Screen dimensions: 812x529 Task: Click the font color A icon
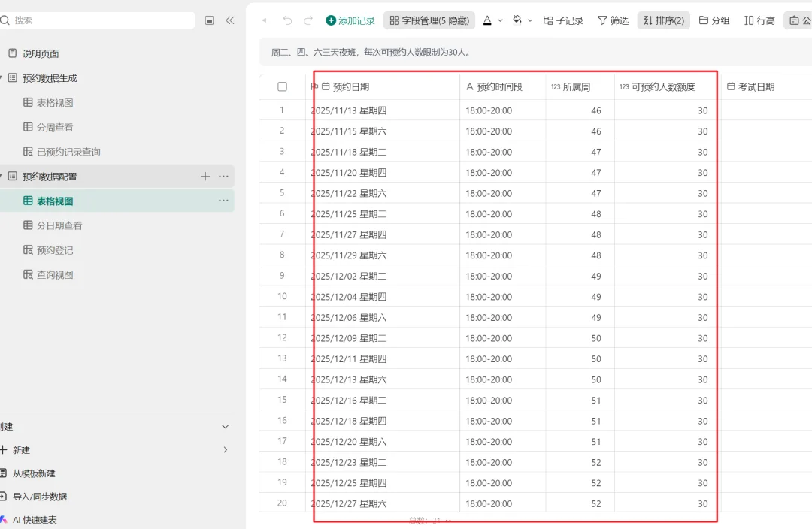487,20
